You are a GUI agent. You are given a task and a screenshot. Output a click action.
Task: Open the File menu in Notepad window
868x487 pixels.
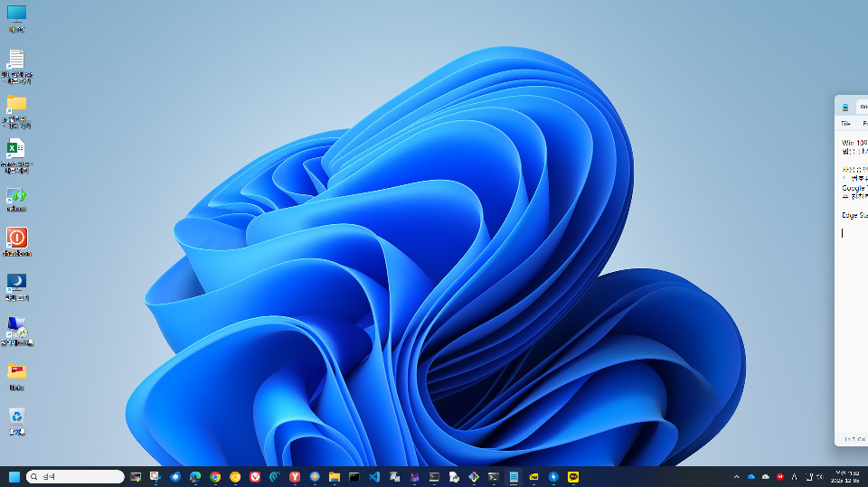pyautogui.click(x=846, y=124)
